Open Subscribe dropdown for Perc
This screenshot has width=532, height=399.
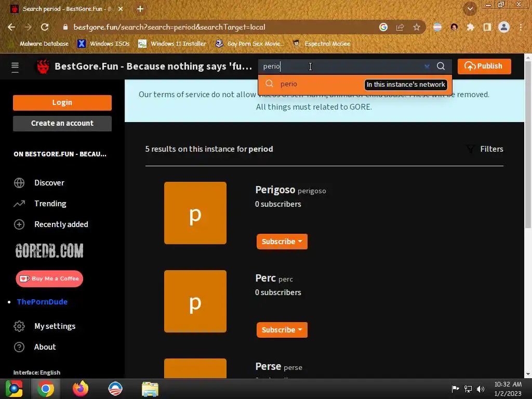282,330
